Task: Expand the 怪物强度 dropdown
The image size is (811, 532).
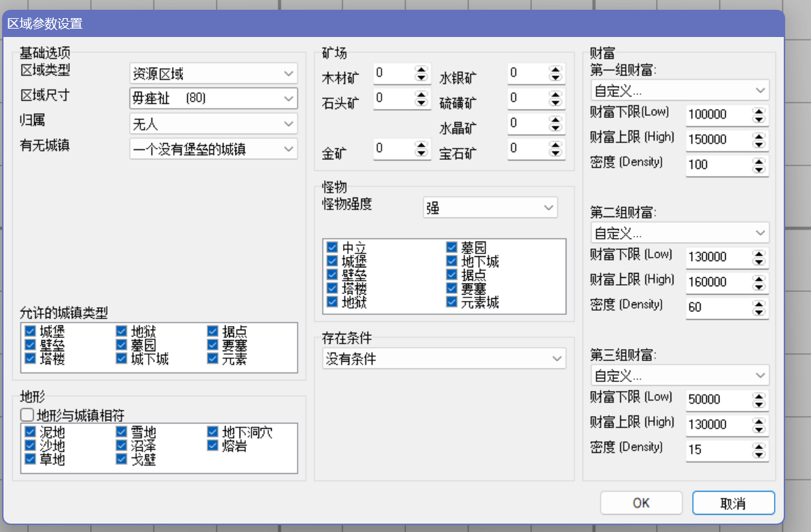Action: tap(490, 208)
